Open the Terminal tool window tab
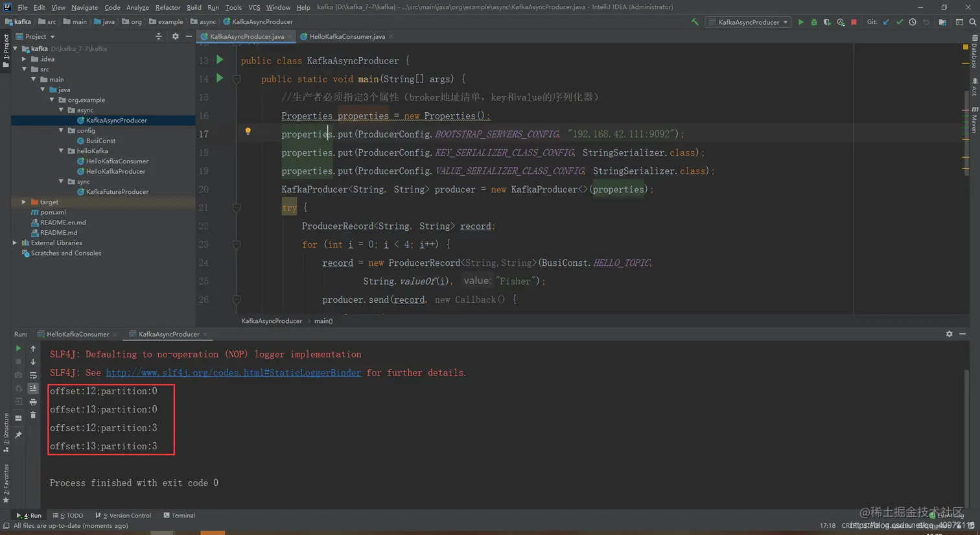This screenshot has width=980, height=535. [180, 516]
